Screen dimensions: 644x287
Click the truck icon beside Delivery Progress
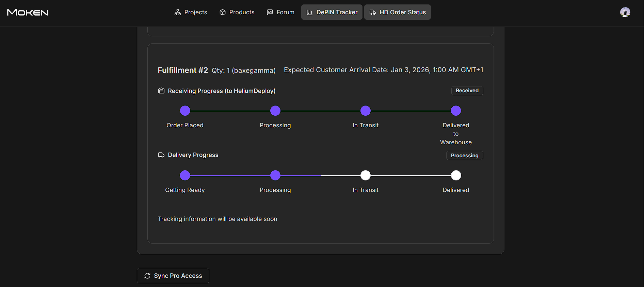click(161, 155)
